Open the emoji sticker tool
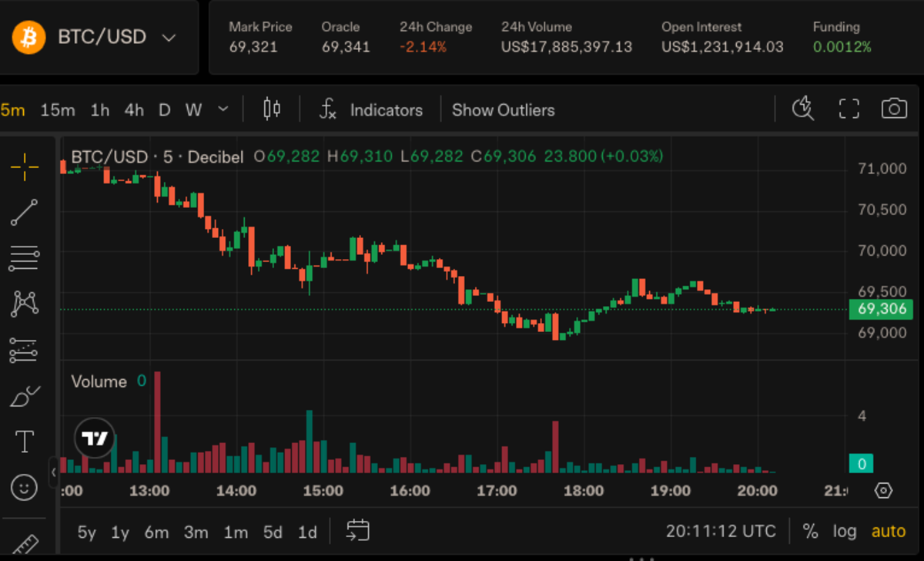Viewport: 924px width, 561px height. (25, 487)
